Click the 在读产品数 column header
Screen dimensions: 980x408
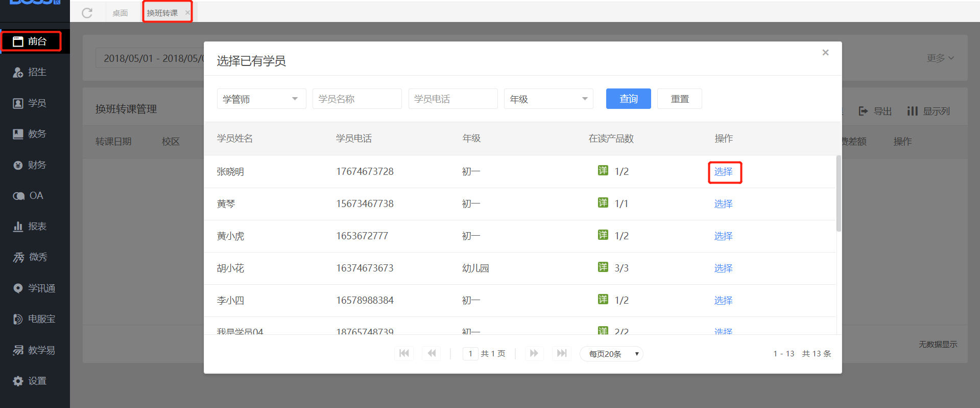click(x=611, y=139)
